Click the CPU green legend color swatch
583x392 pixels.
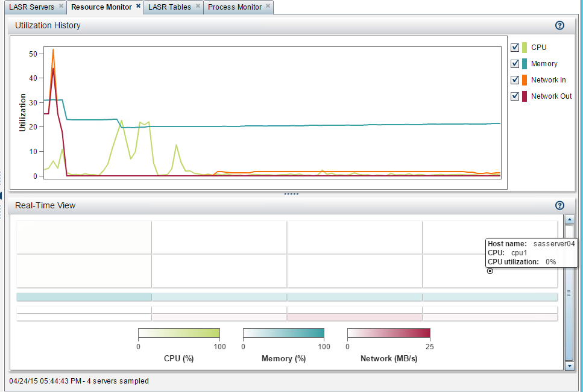(x=525, y=48)
